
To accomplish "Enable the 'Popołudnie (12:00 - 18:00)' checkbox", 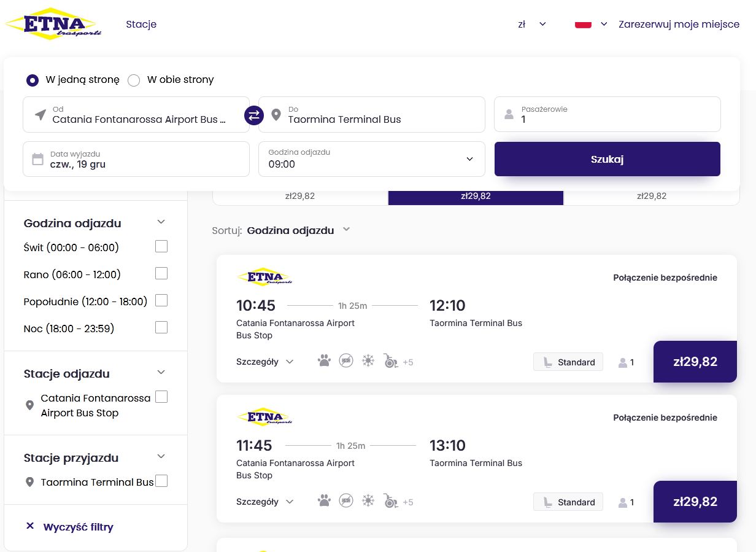I will point(161,301).
